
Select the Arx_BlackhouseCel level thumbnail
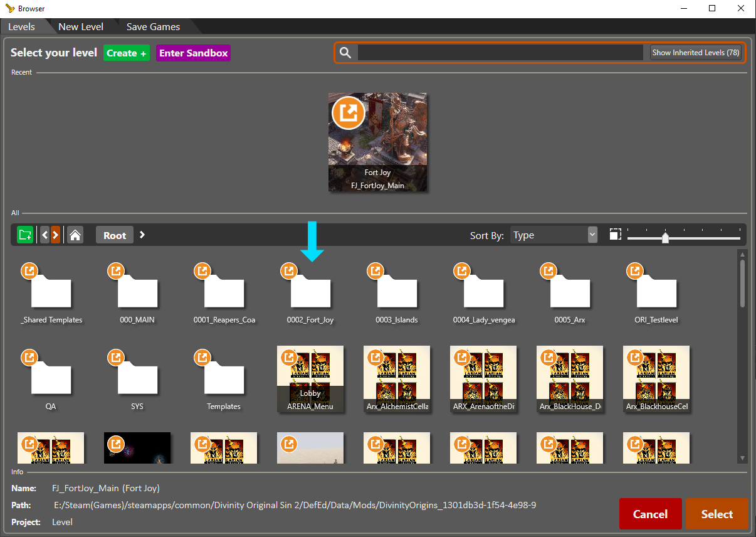(x=656, y=379)
